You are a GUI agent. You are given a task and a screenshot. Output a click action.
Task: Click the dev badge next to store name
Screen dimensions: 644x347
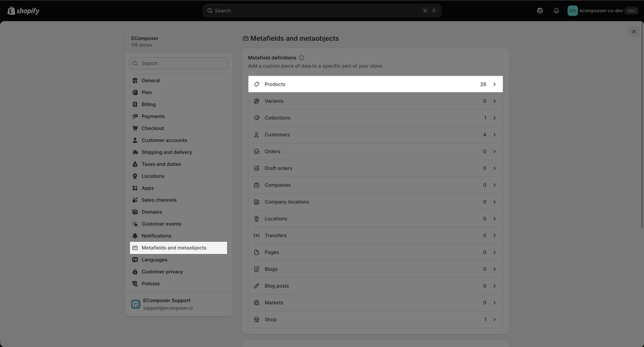pyautogui.click(x=631, y=11)
